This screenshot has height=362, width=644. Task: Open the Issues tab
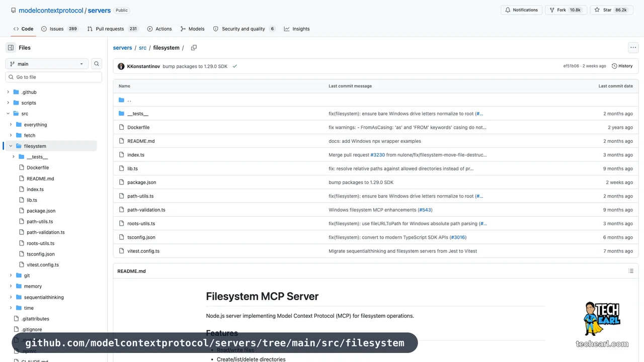60,29
